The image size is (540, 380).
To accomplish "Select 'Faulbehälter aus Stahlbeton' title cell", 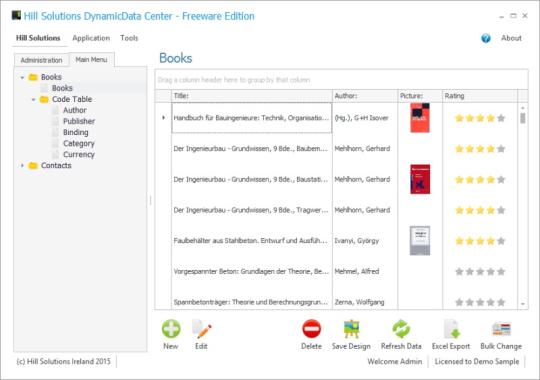I will (252, 240).
